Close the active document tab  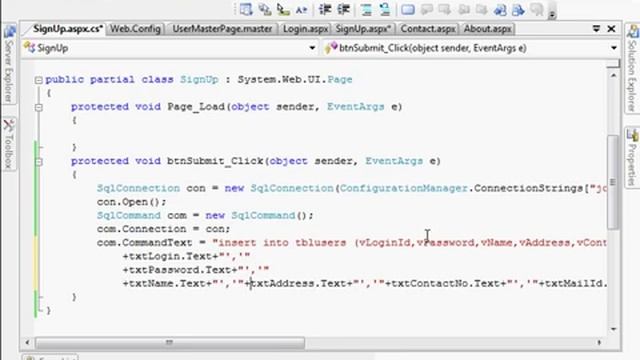[x=611, y=29]
